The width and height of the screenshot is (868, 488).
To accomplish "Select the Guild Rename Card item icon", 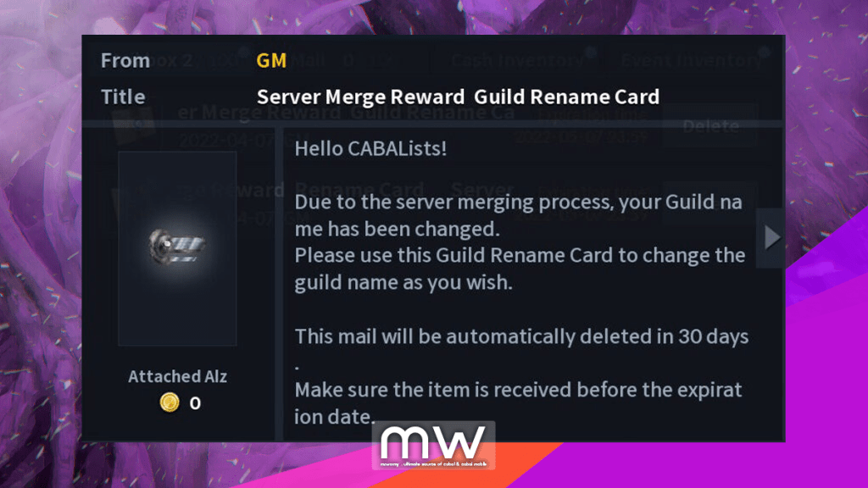I will 176,247.
